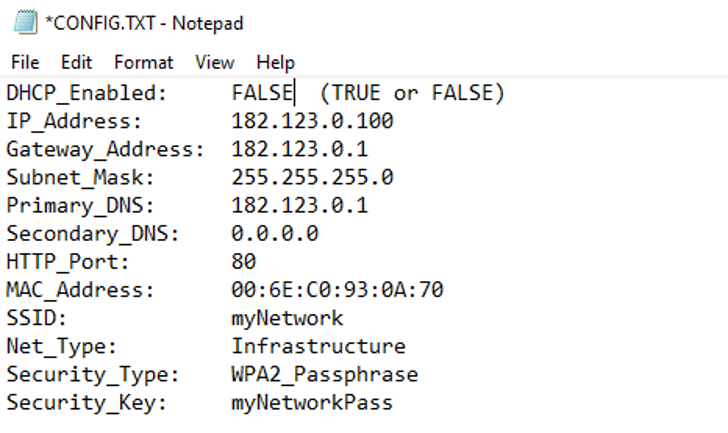The width and height of the screenshot is (728, 433).
Task: Click the WPA2_Passphrase security type text
Action: [325, 375]
